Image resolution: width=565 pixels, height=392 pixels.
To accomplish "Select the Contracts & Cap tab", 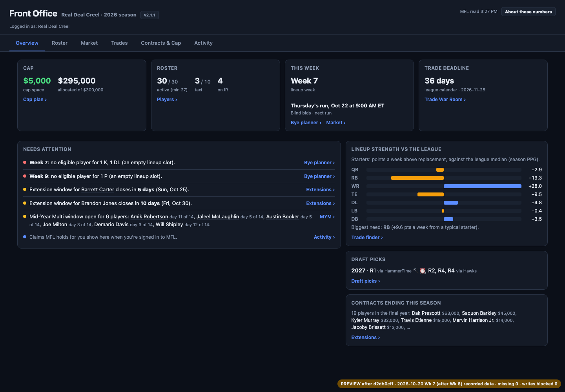I will tap(161, 43).
